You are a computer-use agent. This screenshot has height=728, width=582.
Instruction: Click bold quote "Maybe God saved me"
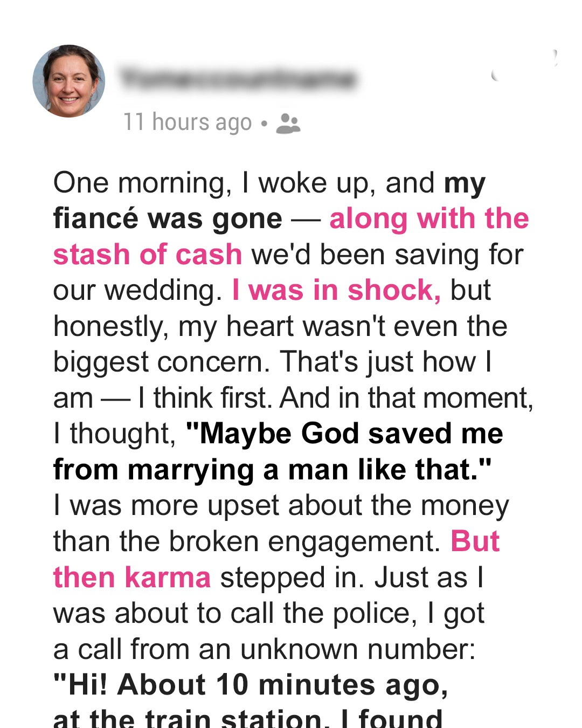tap(344, 434)
